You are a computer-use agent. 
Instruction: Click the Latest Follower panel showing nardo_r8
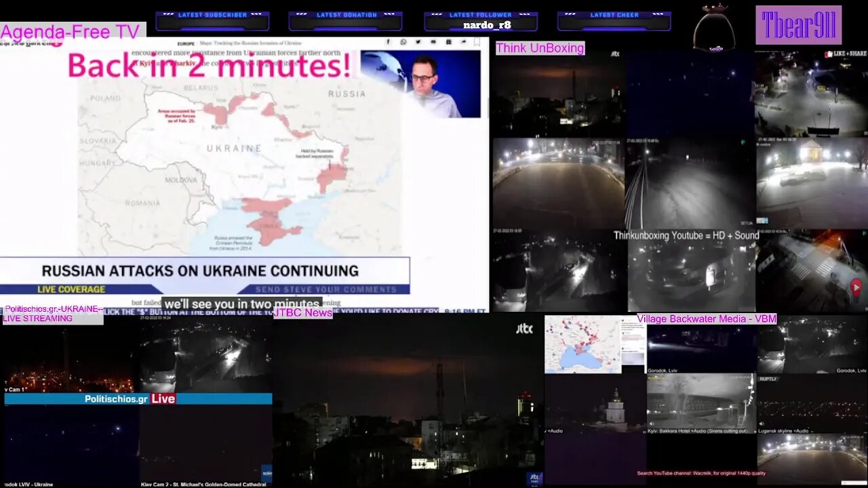(x=480, y=20)
